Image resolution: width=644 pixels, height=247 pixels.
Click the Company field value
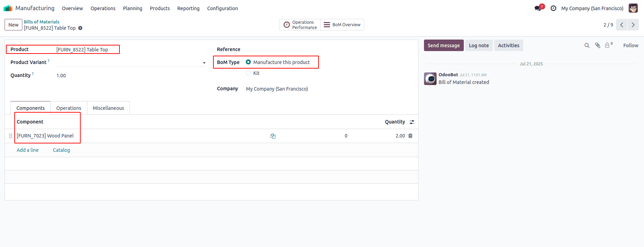tap(277, 89)
